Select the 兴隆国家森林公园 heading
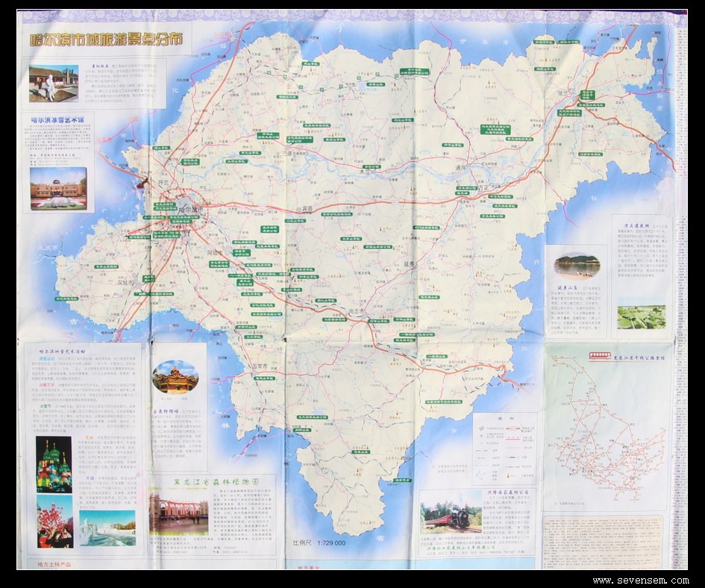This screenshot has width=705, height=588. pos(507,492)
